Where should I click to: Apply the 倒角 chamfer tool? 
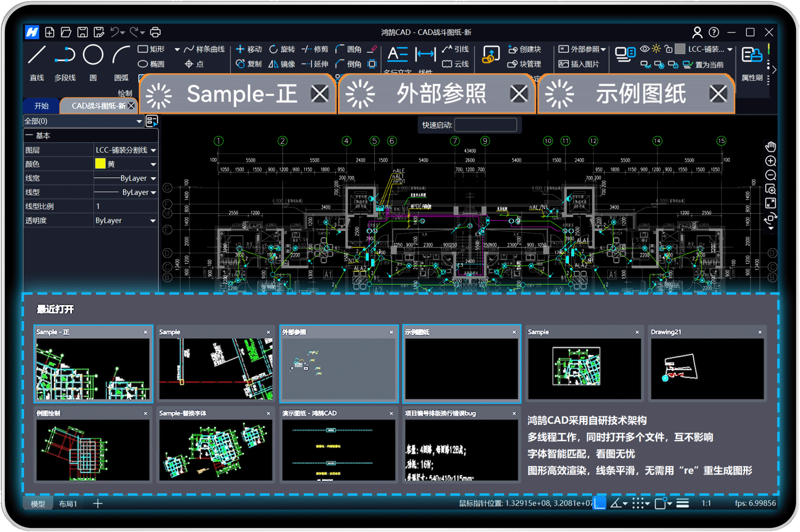tap(348, 64)
